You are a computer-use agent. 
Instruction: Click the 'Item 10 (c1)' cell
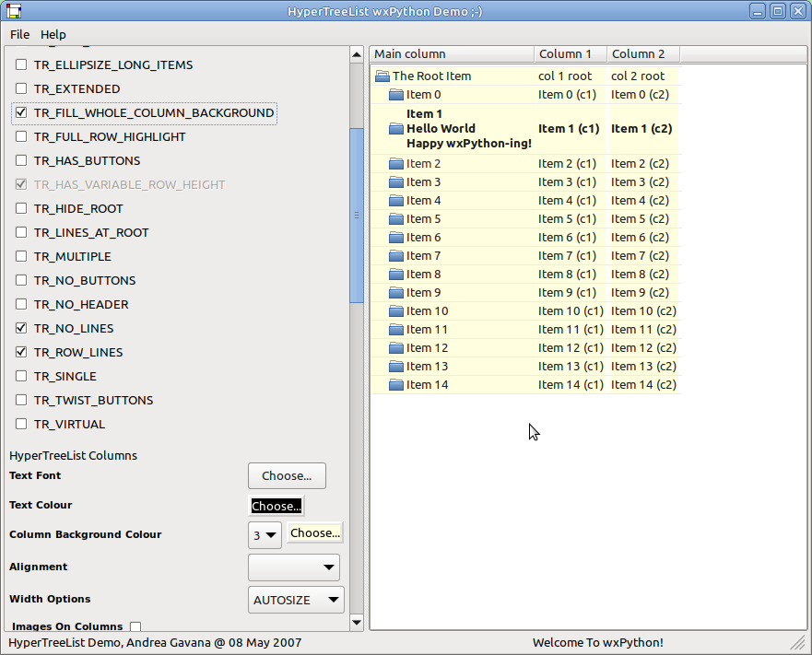571,311
